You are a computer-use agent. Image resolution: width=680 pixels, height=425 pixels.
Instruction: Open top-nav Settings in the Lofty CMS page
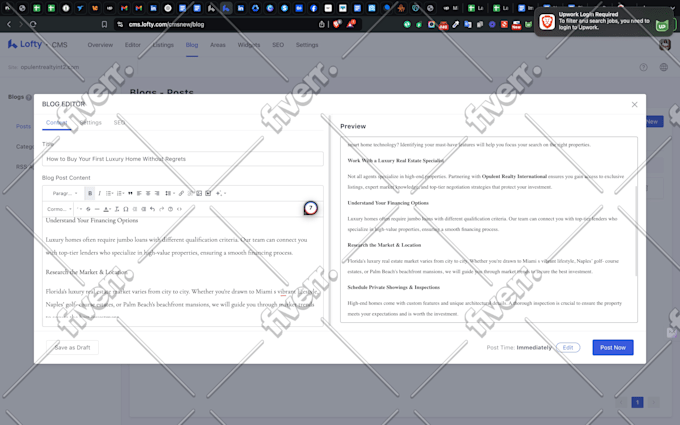click(307, 45)
